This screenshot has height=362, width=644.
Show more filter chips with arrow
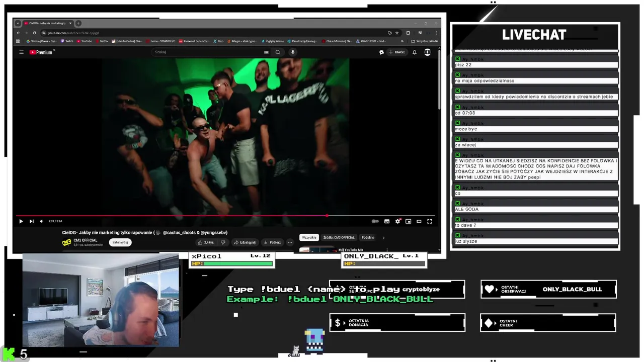383,237
